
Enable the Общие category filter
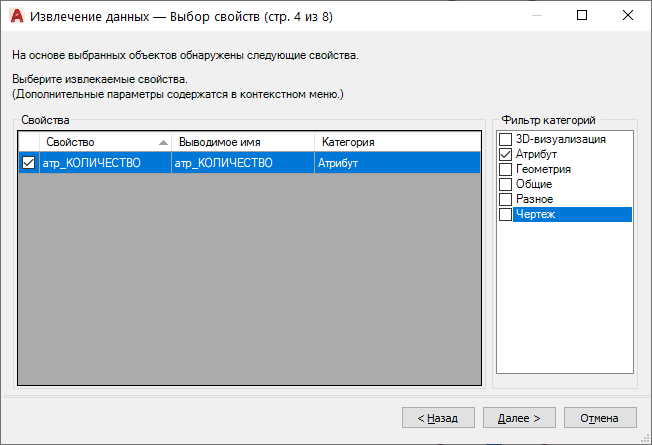click(505, 184)
